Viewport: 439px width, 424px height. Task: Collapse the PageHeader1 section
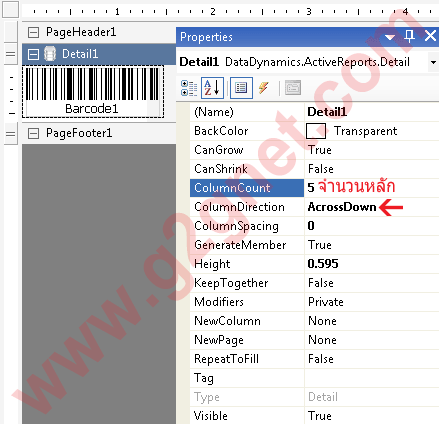[x=33, y=33]
